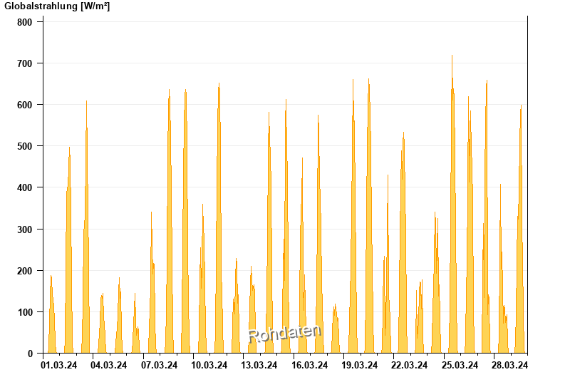
Task: Click the 25.03.24 date label
Action: pos(460,365)
